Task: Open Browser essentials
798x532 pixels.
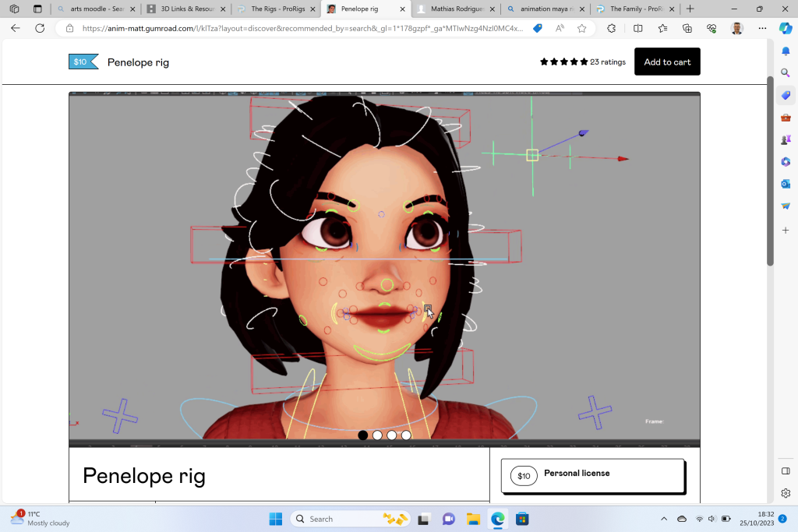Action: 712,29
